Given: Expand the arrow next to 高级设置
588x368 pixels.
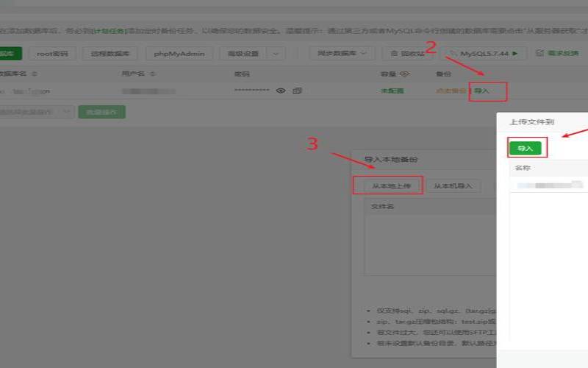Looking at the screenshot, I should 276,53.
